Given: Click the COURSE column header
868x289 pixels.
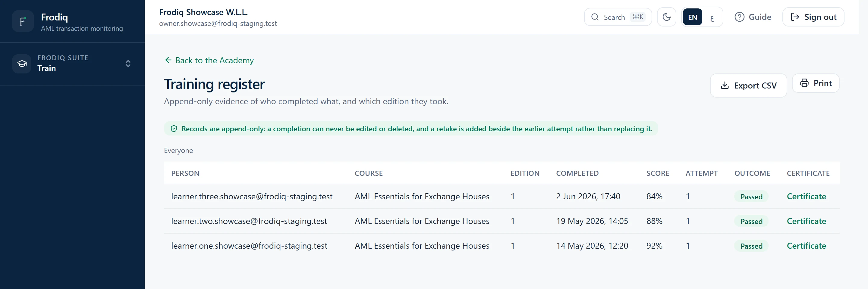Looking at the screenshot, I should (368, 173).
